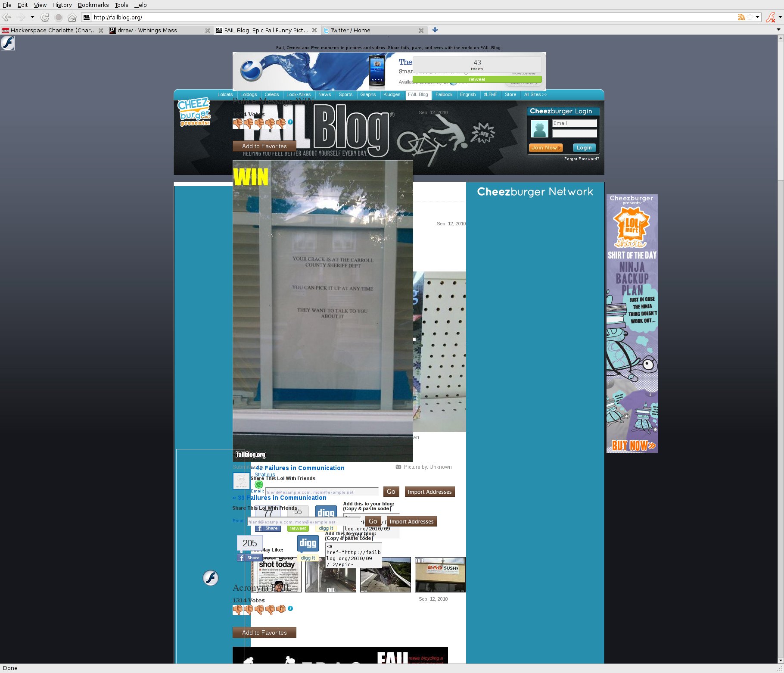Click the upper Import Addresses button

coord(429,492)
